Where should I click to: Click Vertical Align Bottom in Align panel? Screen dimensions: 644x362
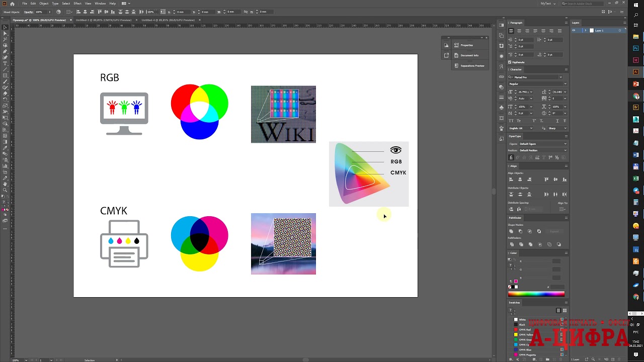pyautogui.click(x=564, y=179)
